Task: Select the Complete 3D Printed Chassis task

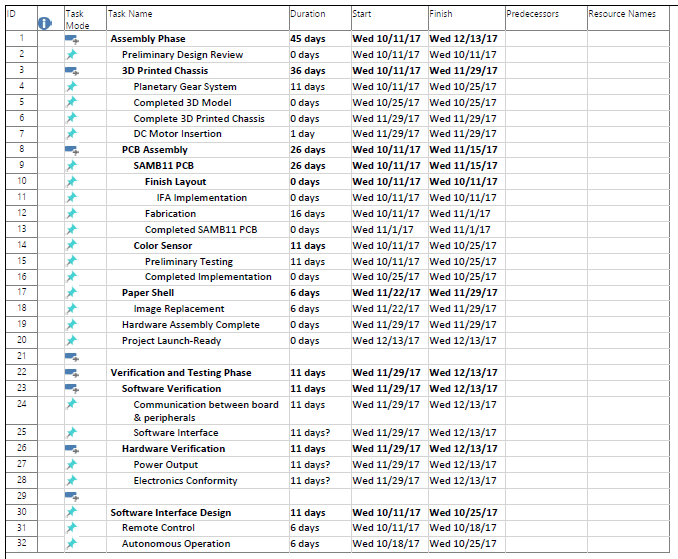Action: tap(199, 118)
